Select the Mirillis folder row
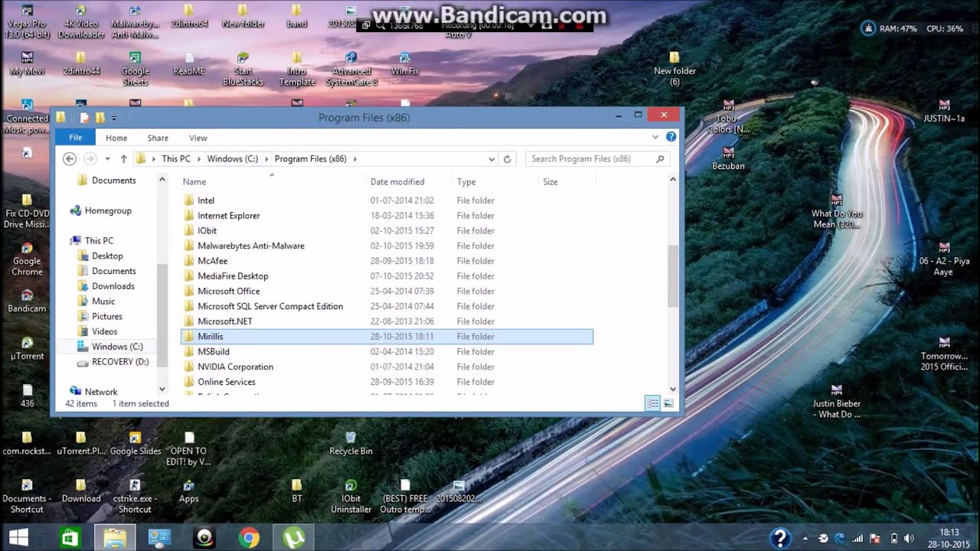 click(x=387, y=337)
